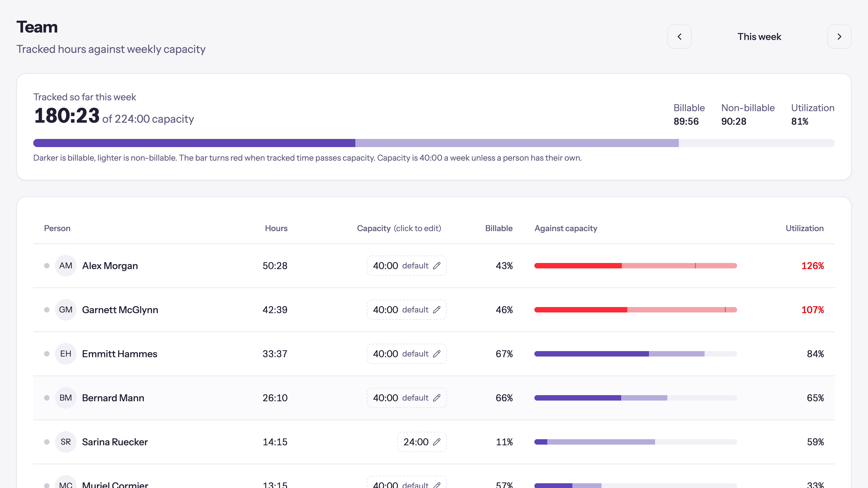
Task: Click Sarina Ruecker's 14:15 hours value
Action: coord(275,442)
